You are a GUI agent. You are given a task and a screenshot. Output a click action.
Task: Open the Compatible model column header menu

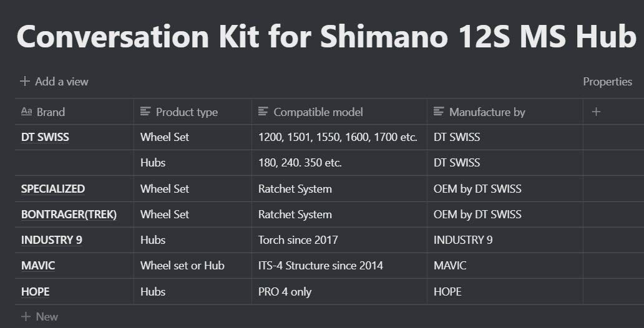(318, 112)
